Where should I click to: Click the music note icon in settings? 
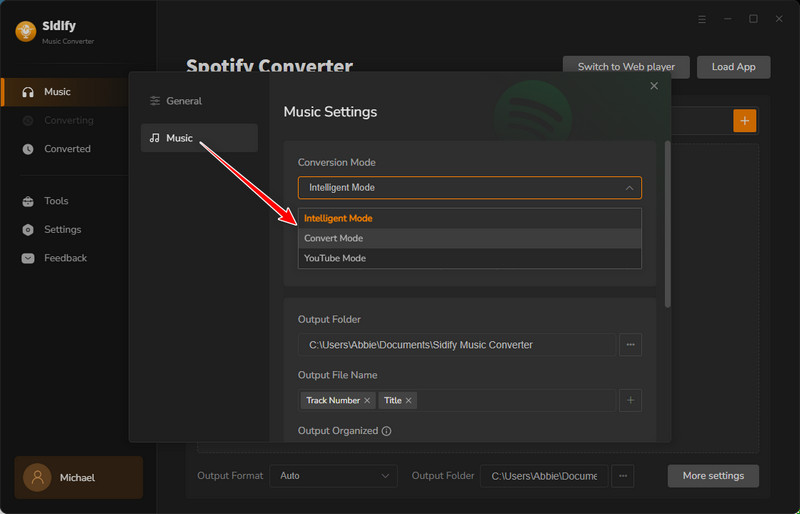155,138
